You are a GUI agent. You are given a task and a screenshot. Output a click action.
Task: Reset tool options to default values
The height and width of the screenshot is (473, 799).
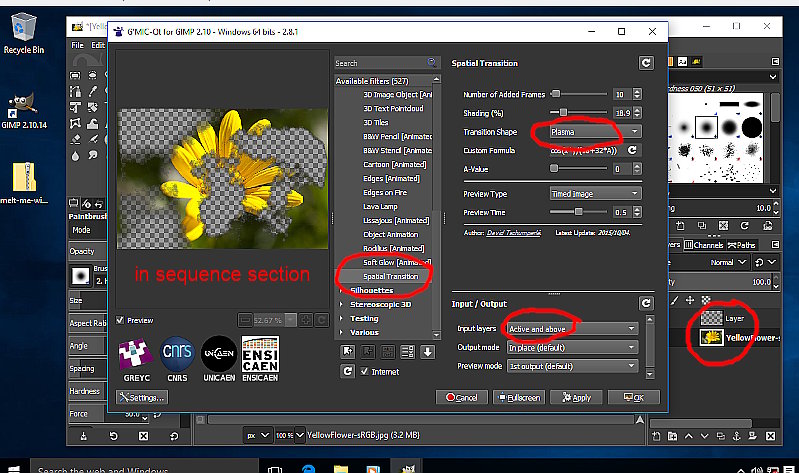point(174,436)
